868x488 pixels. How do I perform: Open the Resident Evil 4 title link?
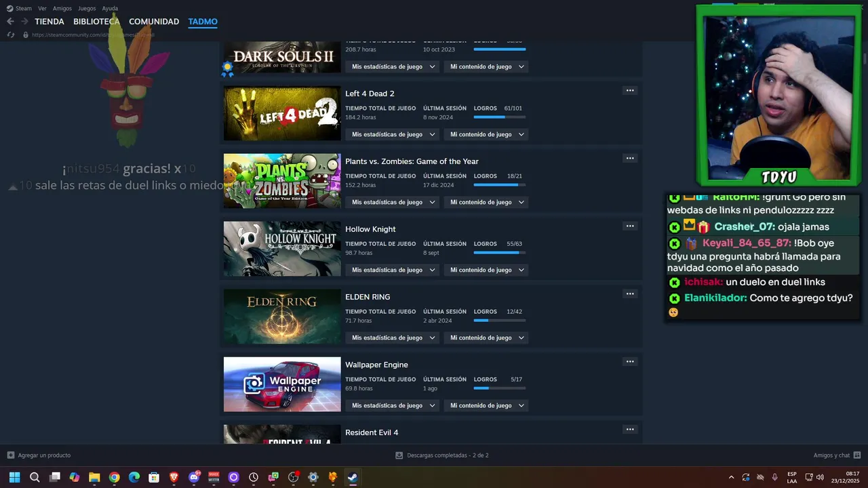(x=372, y=432)
